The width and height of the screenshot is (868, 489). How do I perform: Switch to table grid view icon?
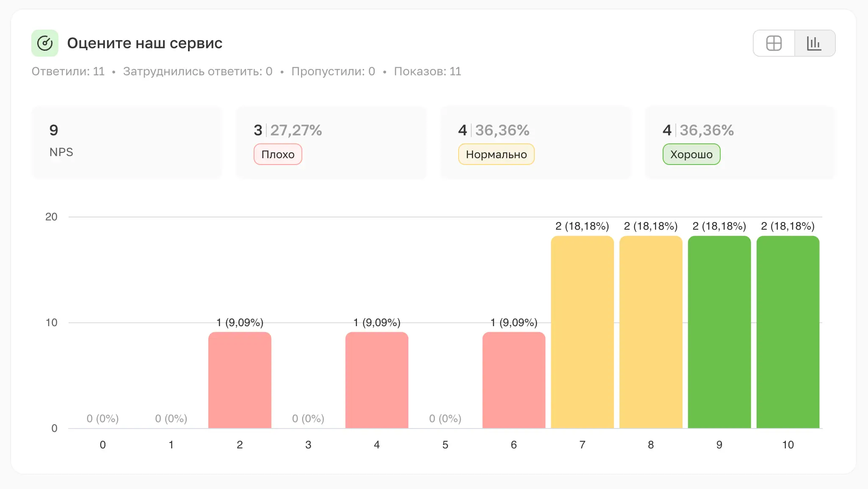coord(774,43)
